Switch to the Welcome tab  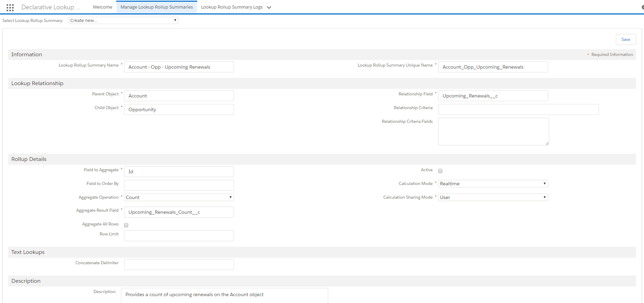(x=102, y=7)
